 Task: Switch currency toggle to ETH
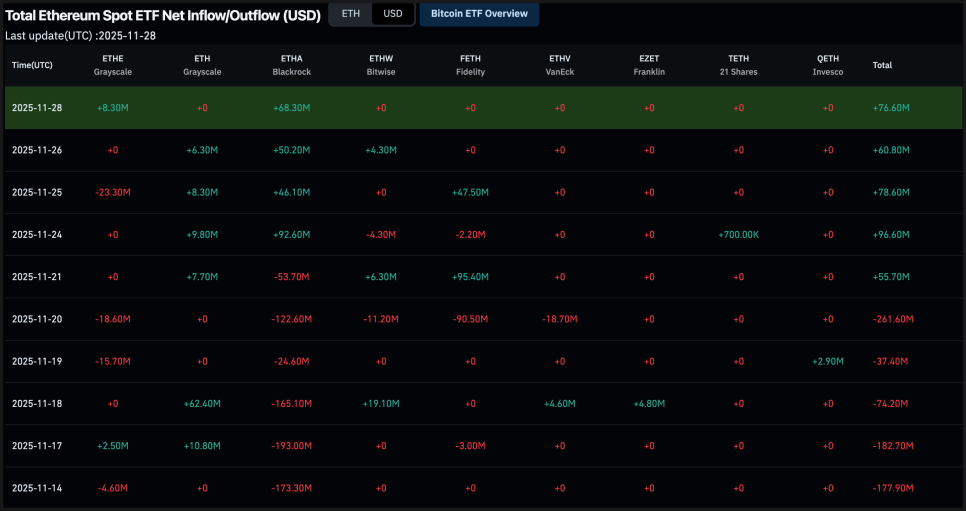click(350, 14)
